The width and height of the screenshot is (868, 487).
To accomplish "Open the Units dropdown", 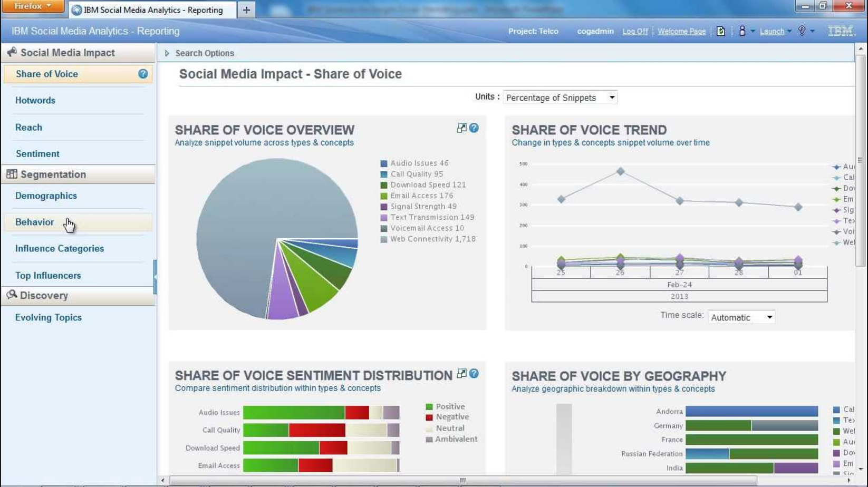I will pos(560,98).
